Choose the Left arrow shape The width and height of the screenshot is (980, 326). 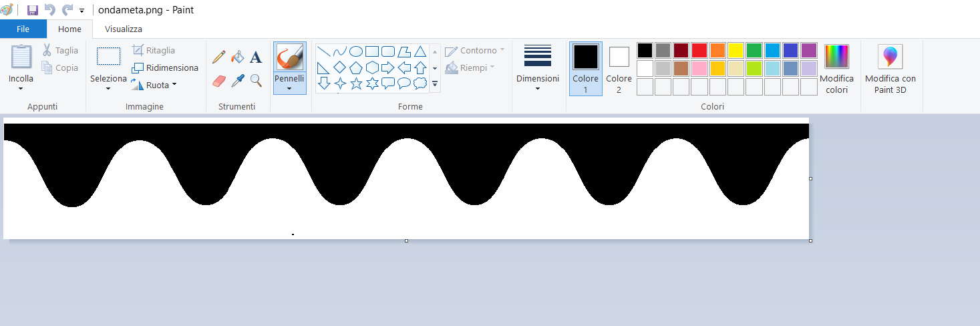(404, 67)
